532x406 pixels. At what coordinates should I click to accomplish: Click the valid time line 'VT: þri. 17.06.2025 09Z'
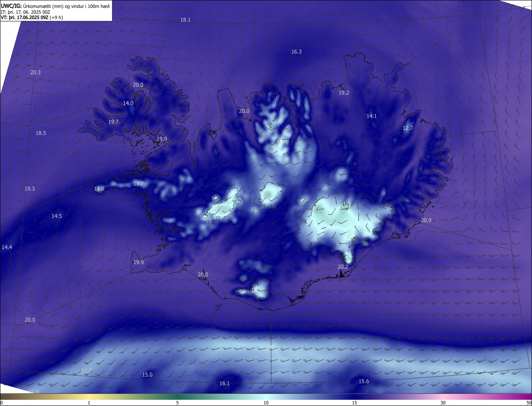point(25,17)
